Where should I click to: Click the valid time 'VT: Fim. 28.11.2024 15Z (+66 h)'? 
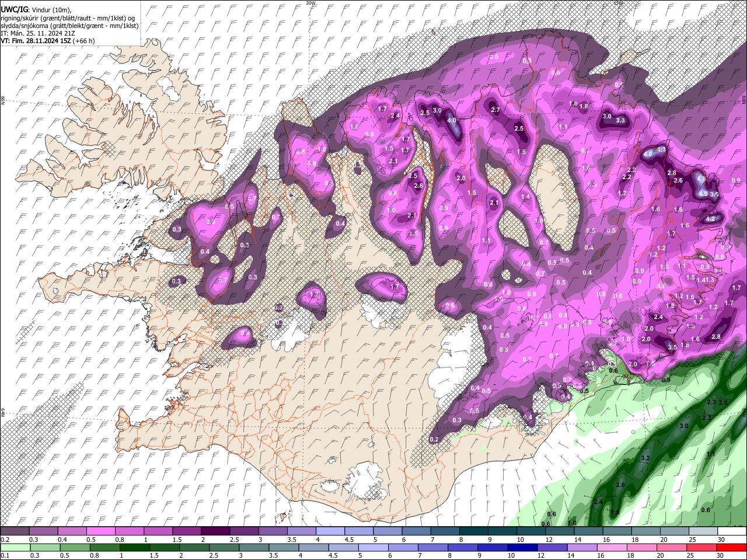coord(48,41)
